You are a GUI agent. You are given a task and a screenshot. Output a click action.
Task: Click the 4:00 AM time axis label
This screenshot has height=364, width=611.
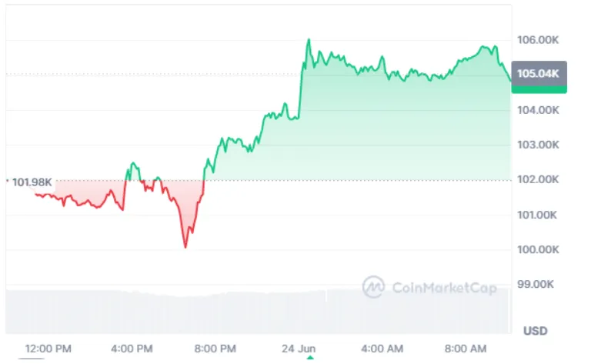click(382, 349)
